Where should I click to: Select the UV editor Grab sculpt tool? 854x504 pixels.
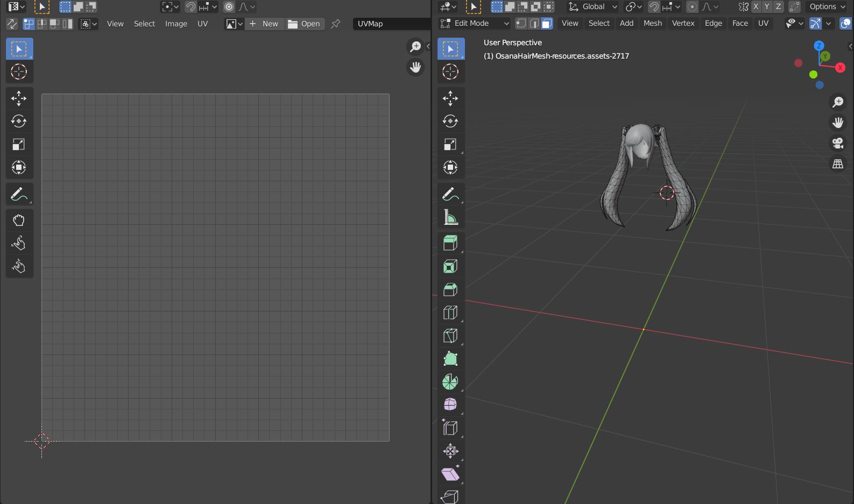pyautogui.click(x=19, y=220)
